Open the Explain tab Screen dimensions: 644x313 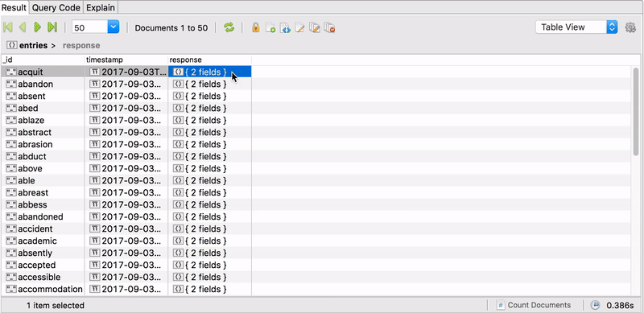pyautogui.click(x=101, y=7)
